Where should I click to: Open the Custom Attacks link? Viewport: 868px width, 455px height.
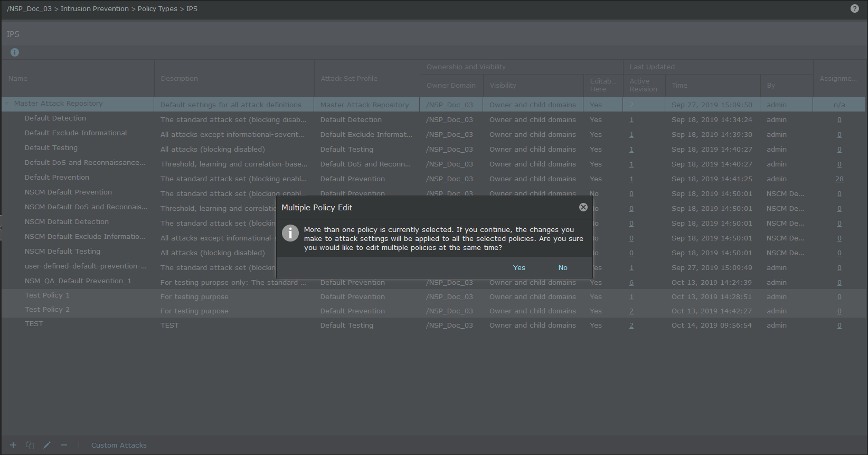(x=119, y=445)
